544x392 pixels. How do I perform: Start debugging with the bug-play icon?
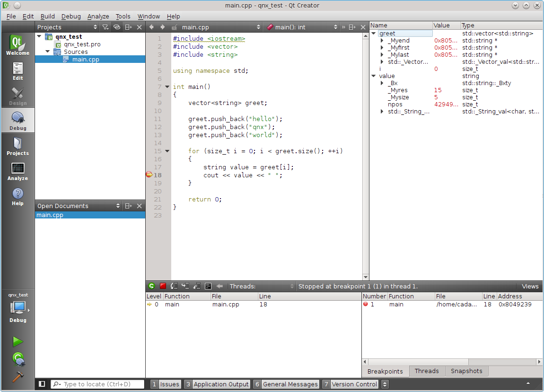[x=18, y=359]
